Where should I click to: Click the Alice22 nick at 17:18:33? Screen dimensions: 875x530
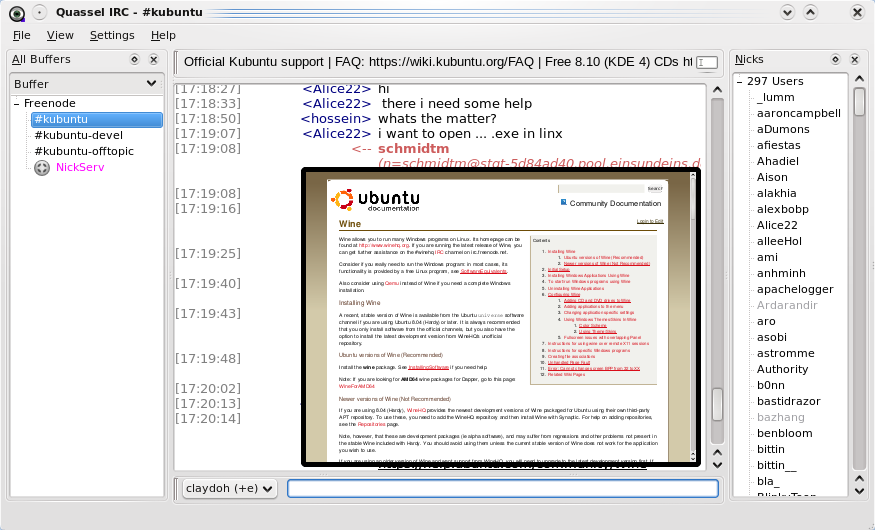[336, 104]
